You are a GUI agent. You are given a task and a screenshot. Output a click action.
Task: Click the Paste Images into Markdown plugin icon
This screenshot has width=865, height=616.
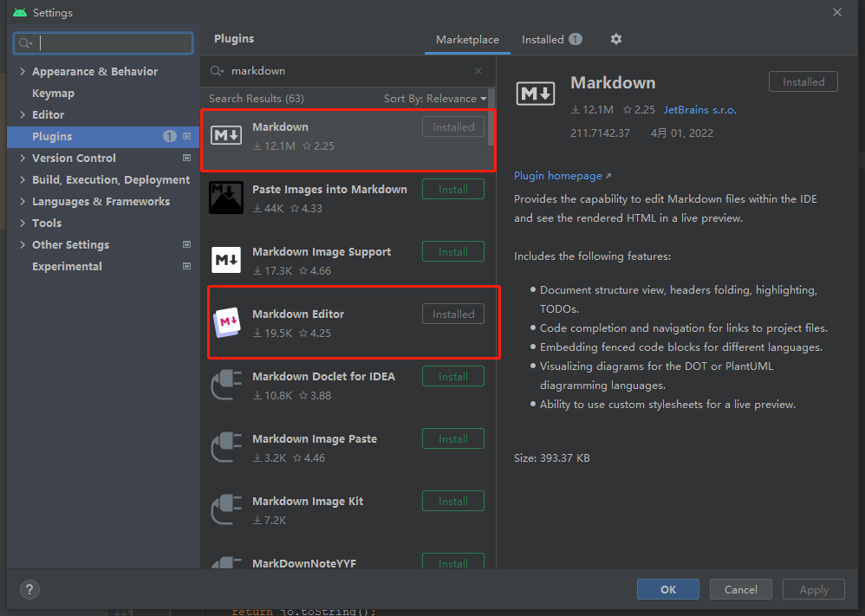pyautogui.click(x=225, y=197)
